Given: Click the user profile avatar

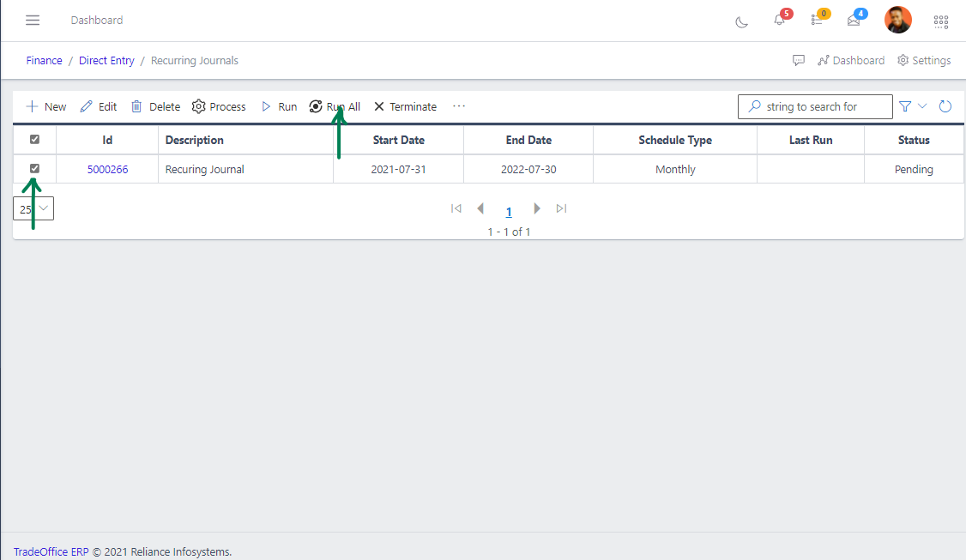Looking at the screenshot, I should [898, 19].
